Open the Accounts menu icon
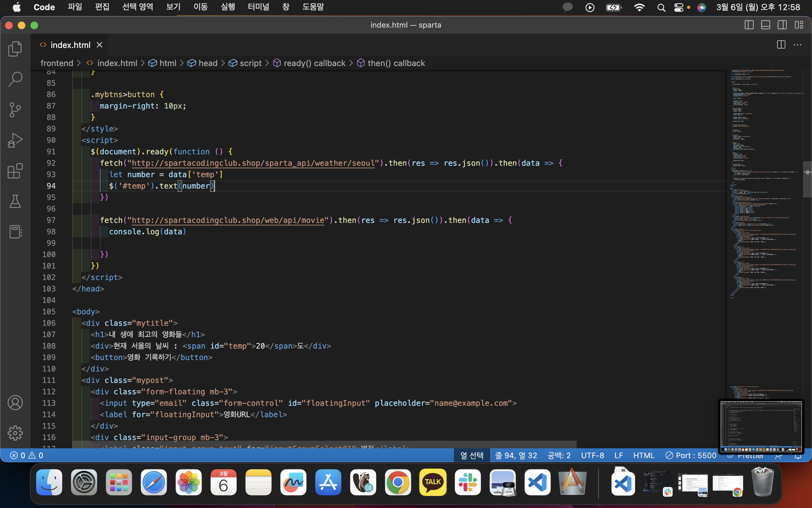The image size is (812, 508). 15,403
